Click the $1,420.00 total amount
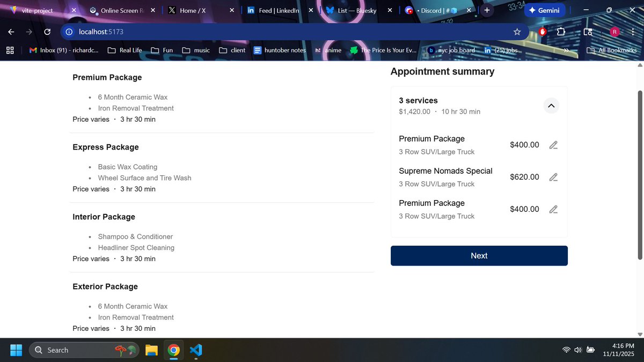 pos(414,112)
